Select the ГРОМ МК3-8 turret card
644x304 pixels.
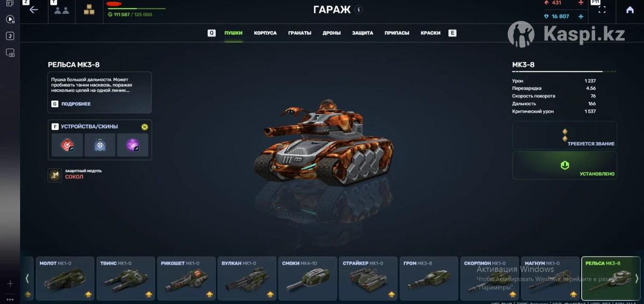428,278
